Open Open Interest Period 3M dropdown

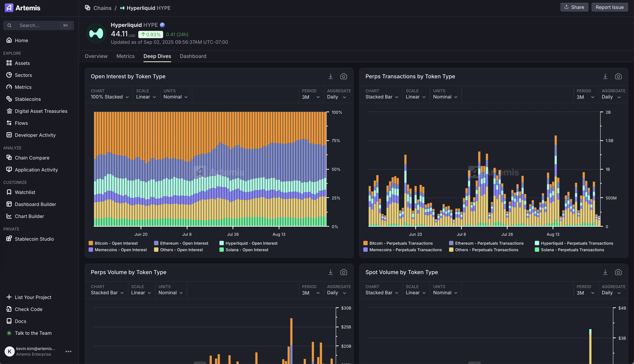311,97
